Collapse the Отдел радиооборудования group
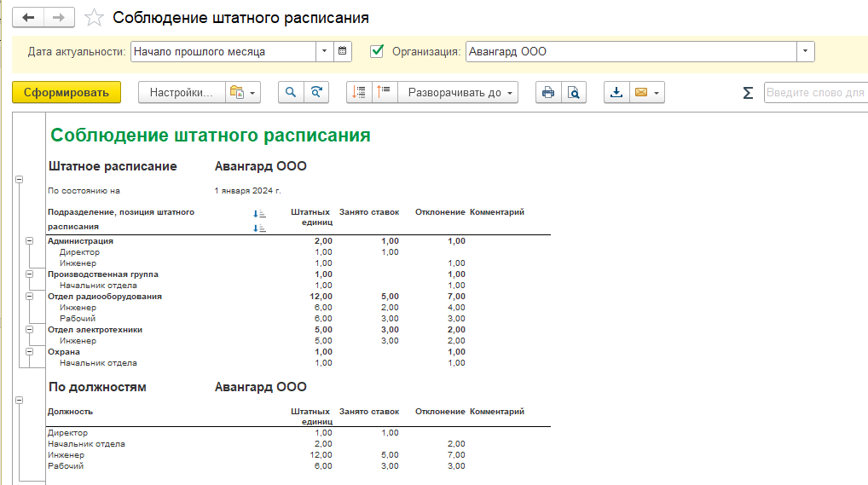 coord(29,297)
